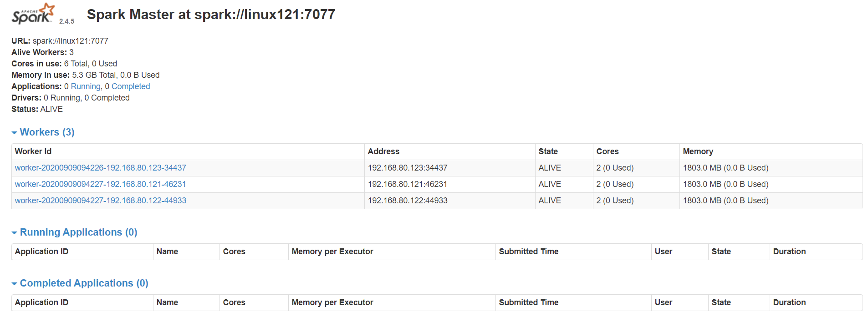
Task: Click Memory per Executor header under Completed Applications
Action: click(x=332, y=302)
